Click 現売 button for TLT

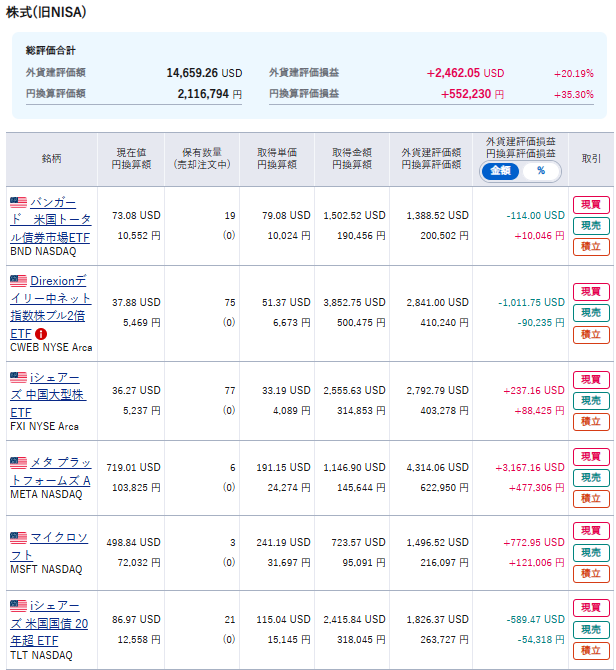(x=591, y=629)
